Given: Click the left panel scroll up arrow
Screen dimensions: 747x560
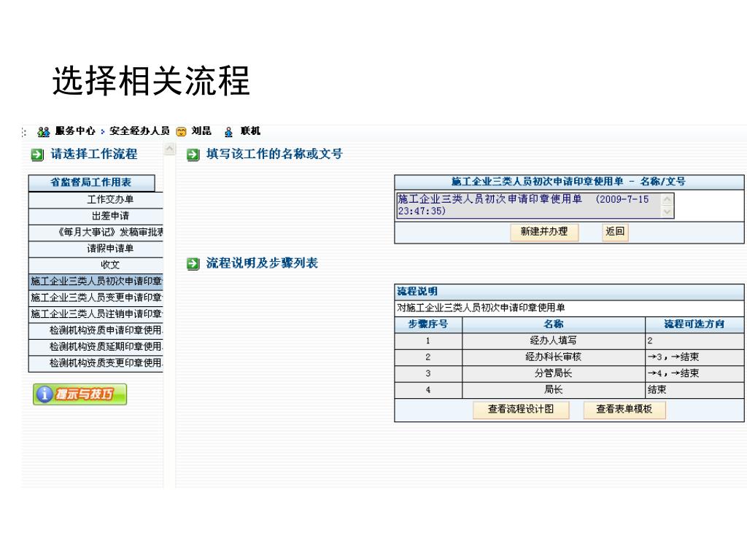Looking at the screenshot, I should pyautogui.click(x=169, y=149).
